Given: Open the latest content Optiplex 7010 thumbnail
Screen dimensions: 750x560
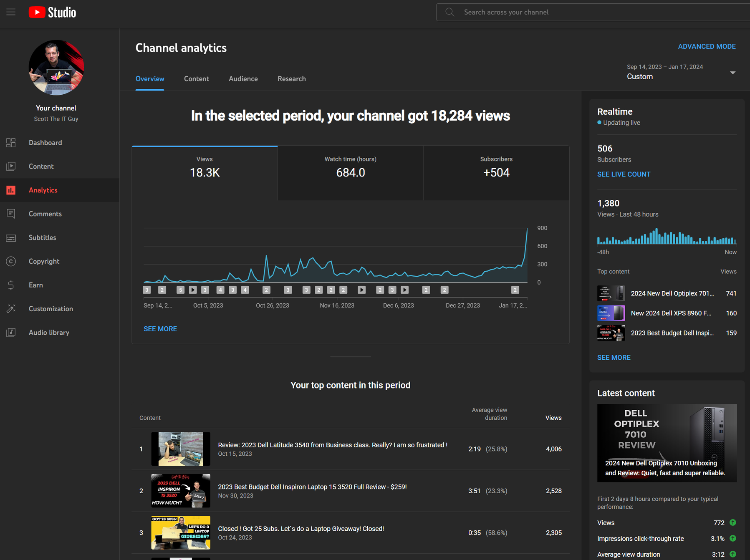Looking at the screenshot, I should pos(667,443).
